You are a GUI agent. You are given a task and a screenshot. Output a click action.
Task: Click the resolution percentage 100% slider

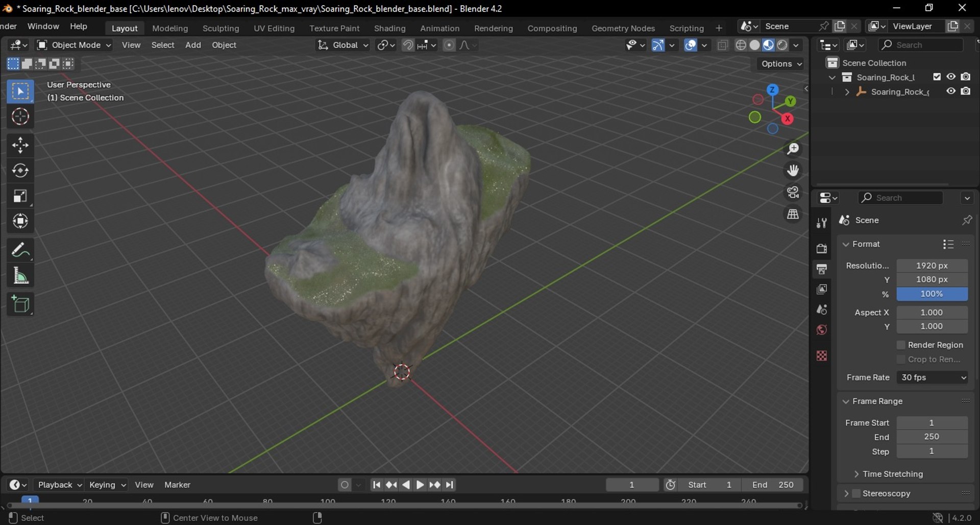(932, 294)
